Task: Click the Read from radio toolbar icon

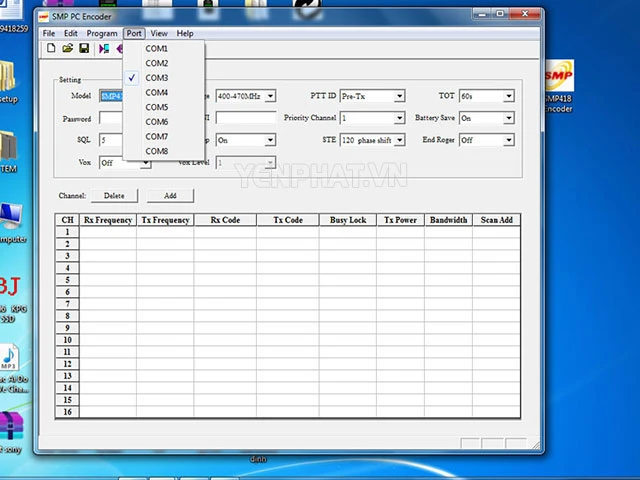Action: click(x=103, y=48)
